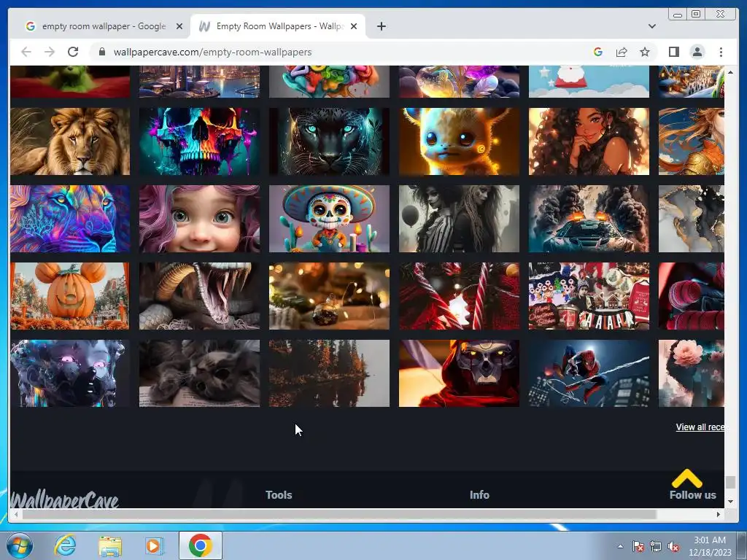
Task: Open the dark wolf with pink eyes wallpaper
Action: point(70,373)
